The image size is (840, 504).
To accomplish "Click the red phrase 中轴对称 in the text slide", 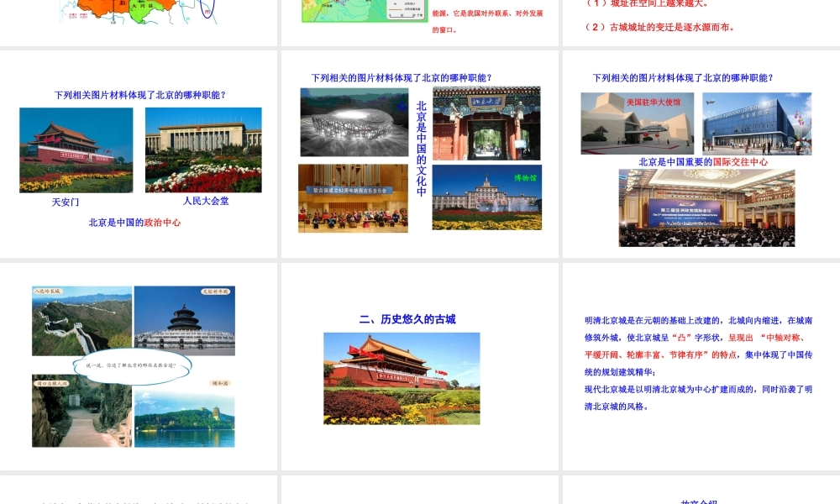I will point(783,338).
